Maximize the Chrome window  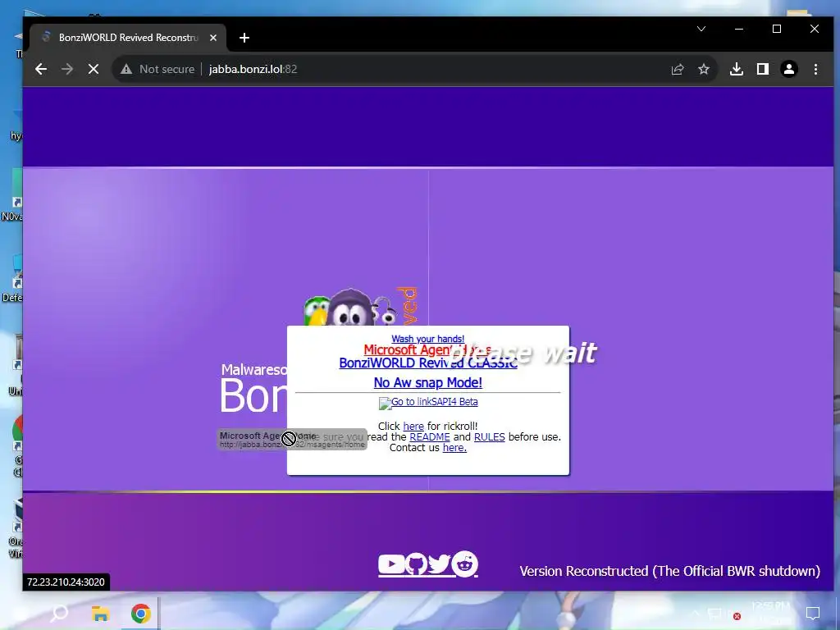pos(777,29)
